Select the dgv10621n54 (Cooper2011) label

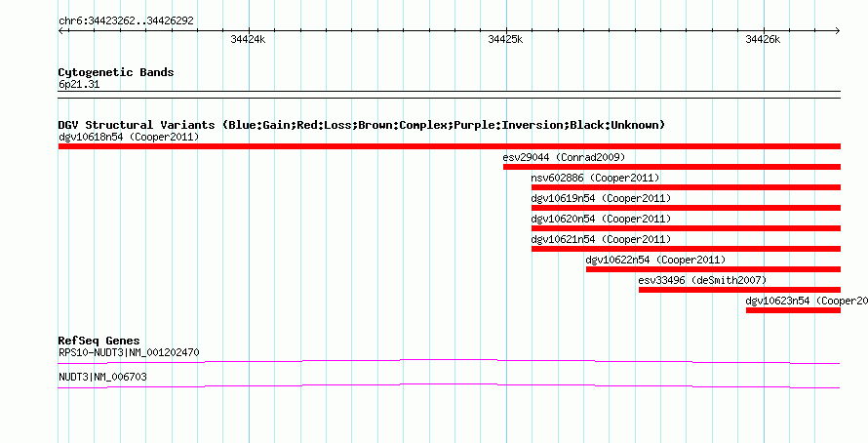point(601,239)
